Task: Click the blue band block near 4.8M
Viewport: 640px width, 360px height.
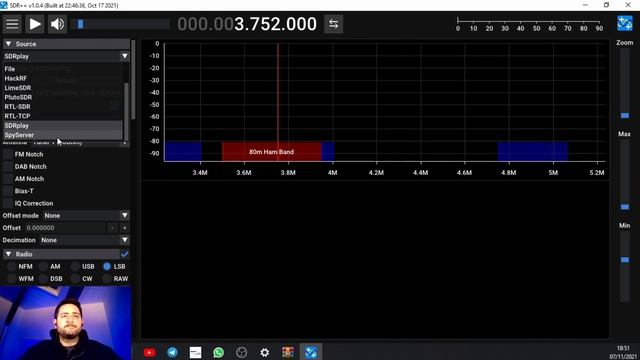Action: (532, 152)
